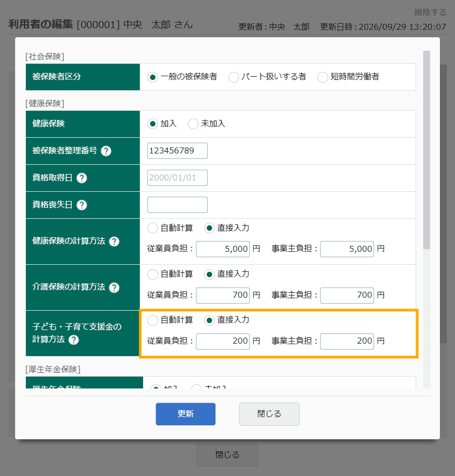Choose 直接入力 for 健康保険の計算方法

point(209,228)
